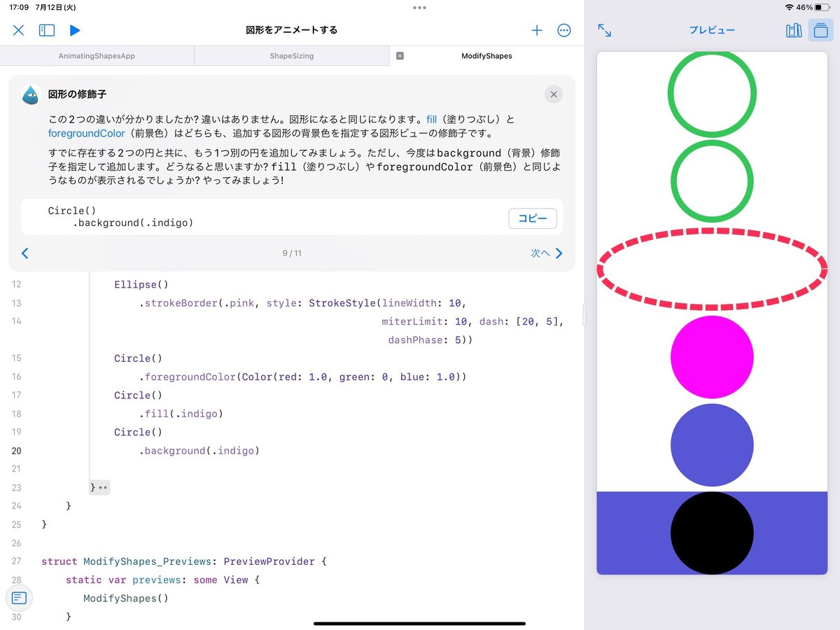The height and width of the screenshot is (630, 840).
Task: Open the documentation button at bottom left
Action: pyautogui.click(x=19, y=598)
